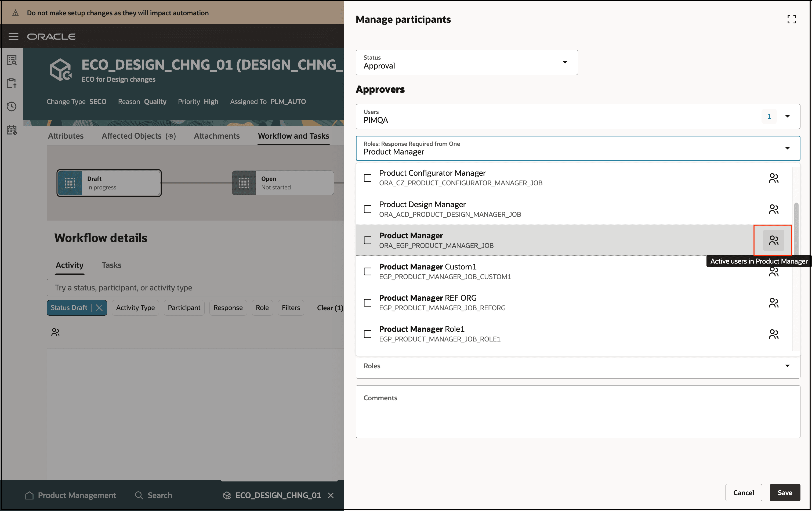Screen dimensions: 812x511
Task: Click the change order cube icon in header
Action: click(x=61, y=70)
